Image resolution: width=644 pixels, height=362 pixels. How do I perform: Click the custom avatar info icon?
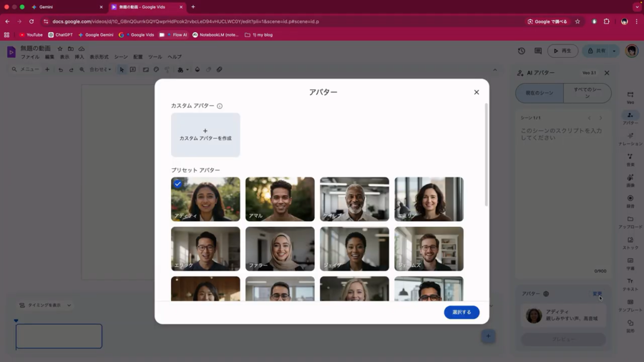tap(219, 106)
